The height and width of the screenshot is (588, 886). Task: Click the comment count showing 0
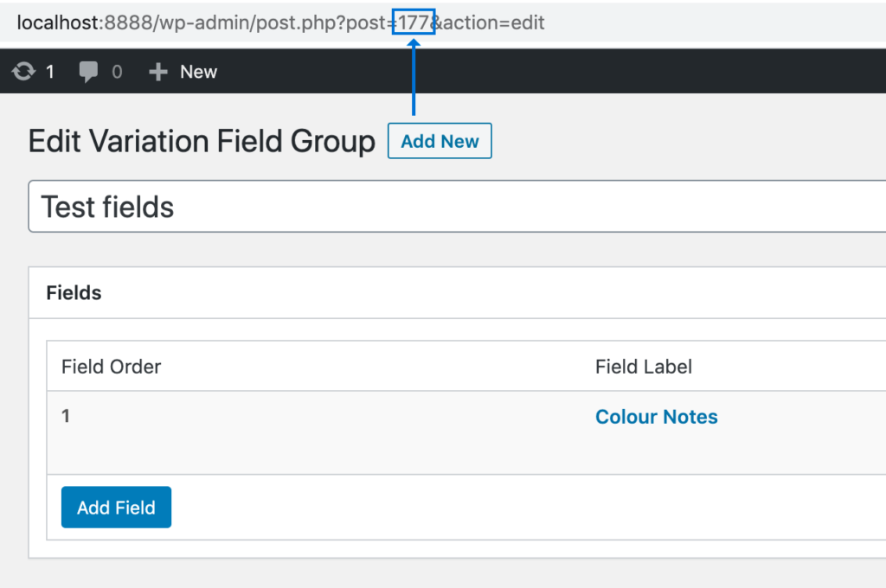pyautogui.click(x=117, y=71)
